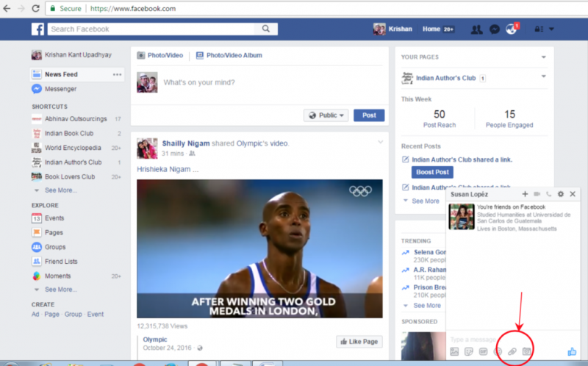The width and height of the screenshot is (588, 366).
Task: Select the Photo/Video composer tab
Action: point(160,56)
